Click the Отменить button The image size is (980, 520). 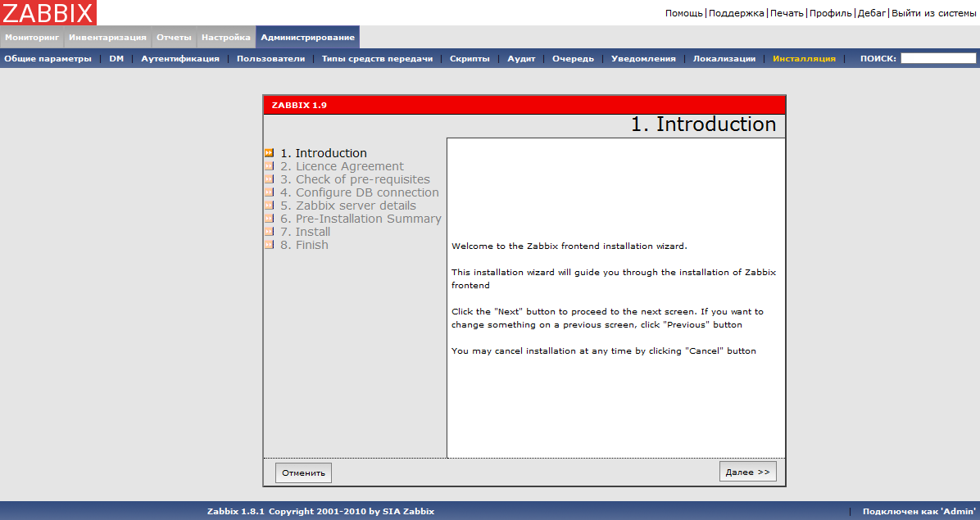click(304, 473)
